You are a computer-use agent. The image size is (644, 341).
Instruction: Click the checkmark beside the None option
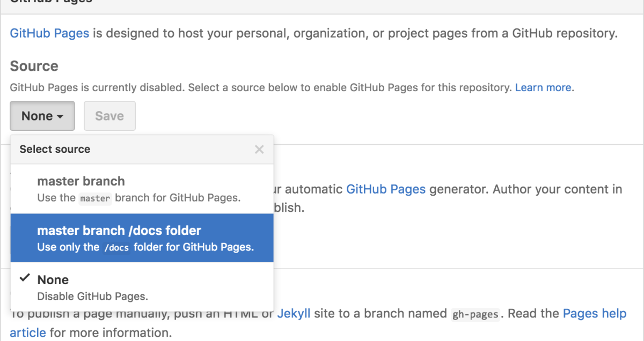click(x=24, y=278)
